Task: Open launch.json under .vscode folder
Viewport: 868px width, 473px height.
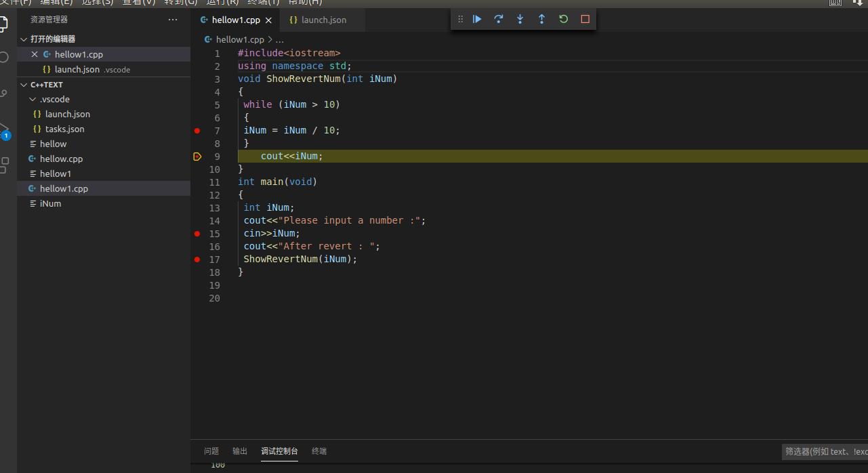Action: pyautogui.click(x=104, y=114)
